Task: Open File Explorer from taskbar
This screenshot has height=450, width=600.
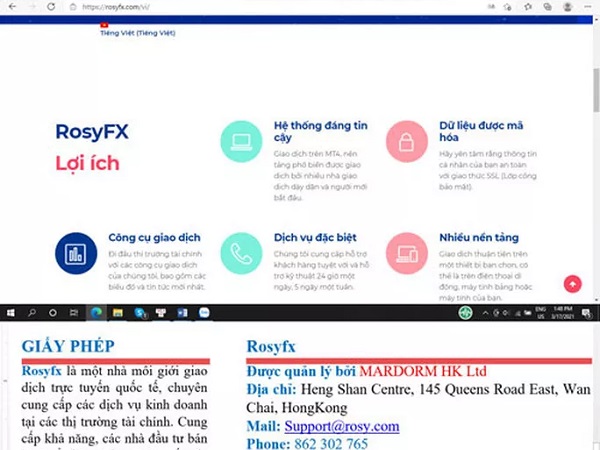Action: click(117, 313)
